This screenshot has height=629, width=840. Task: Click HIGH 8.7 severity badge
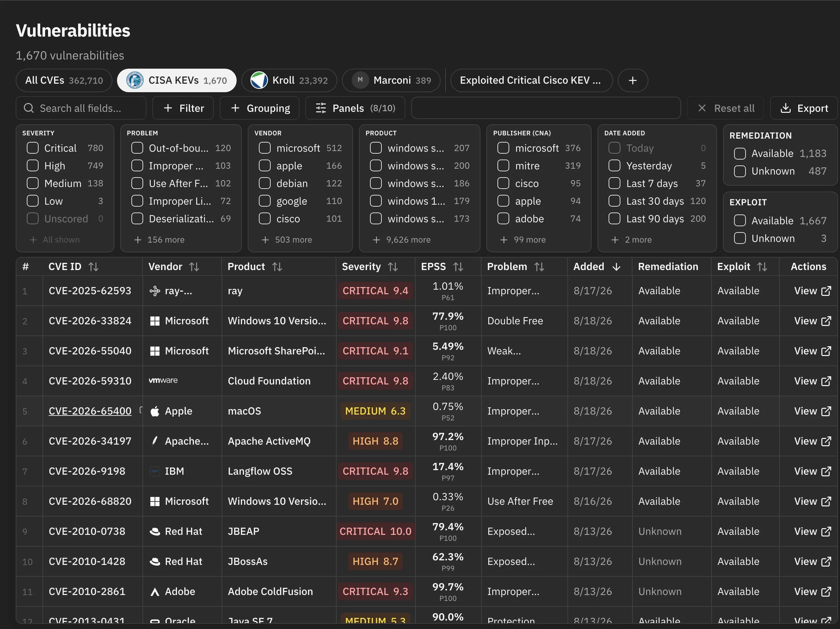pos(375,561)
